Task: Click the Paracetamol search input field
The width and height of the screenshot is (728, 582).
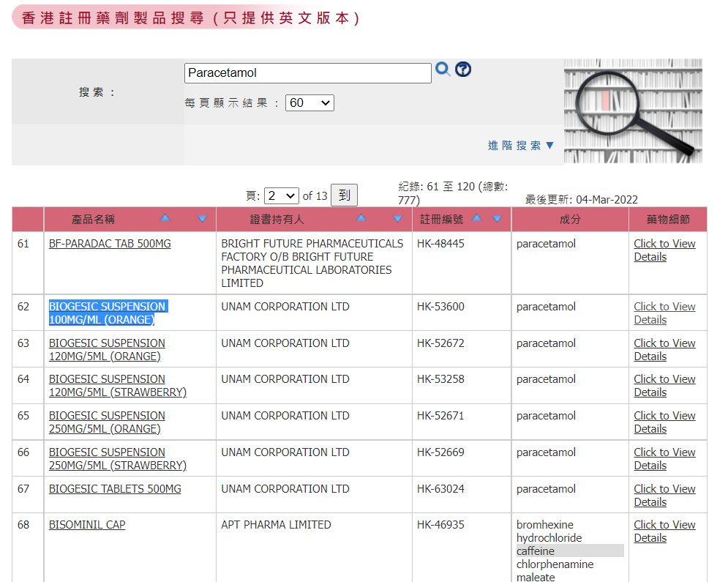Action: point(307,73)
